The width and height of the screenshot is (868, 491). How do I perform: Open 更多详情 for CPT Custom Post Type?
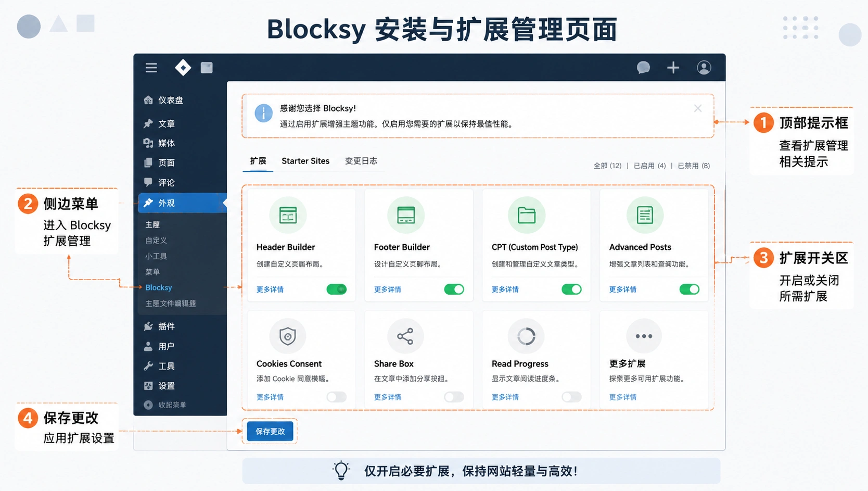point(505,289)
